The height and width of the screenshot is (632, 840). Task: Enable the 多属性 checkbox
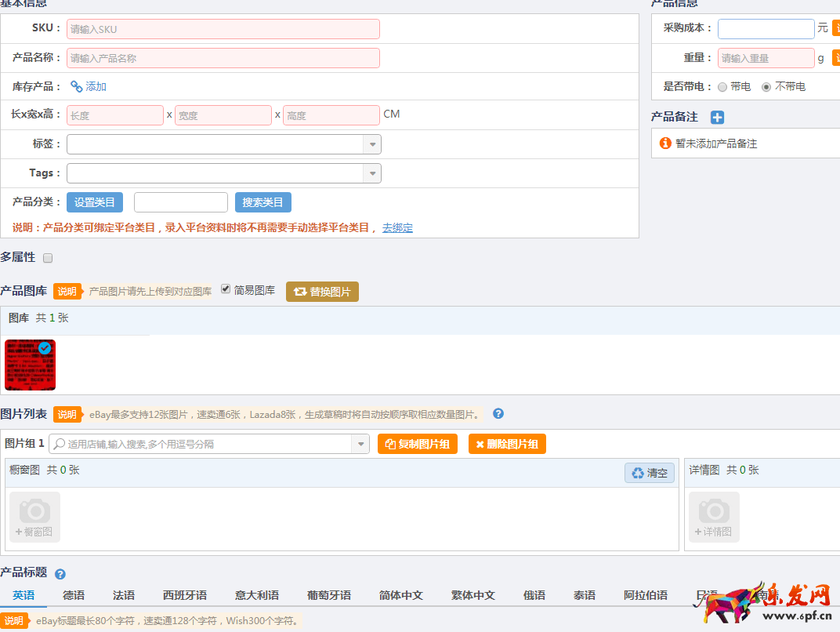48,258
